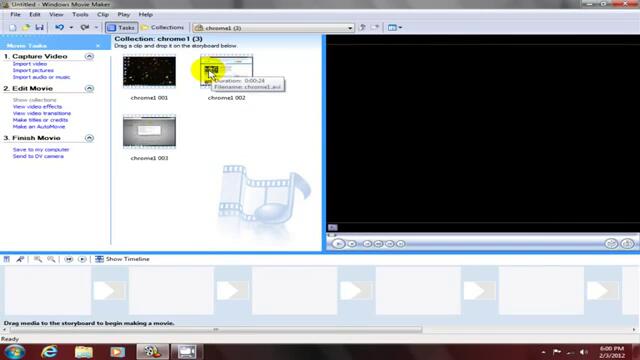Save the project with the floppy disk icon
Screen dimensions: 640x360
pos(39,27)
